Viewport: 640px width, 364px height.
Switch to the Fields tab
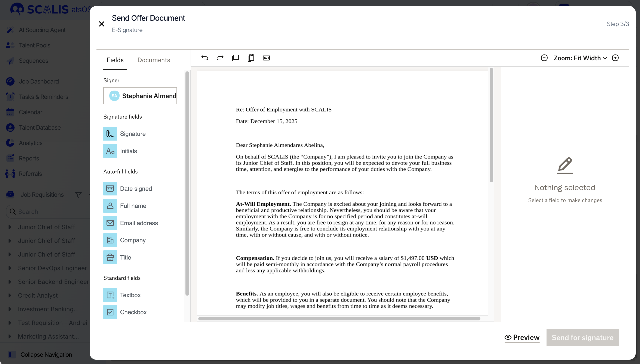click(115, 60)
